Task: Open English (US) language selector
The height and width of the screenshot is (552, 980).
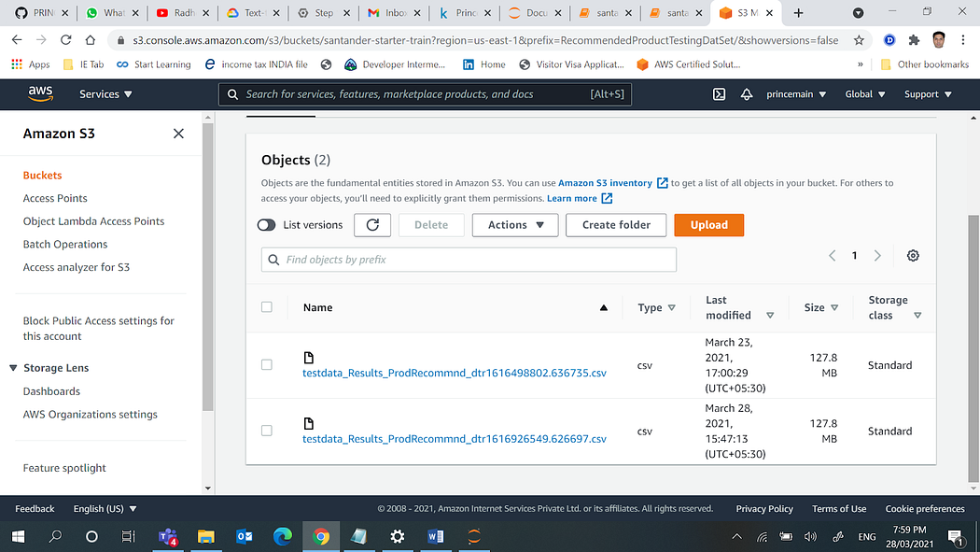Action: pyautogui.click(x=105, y=509)
